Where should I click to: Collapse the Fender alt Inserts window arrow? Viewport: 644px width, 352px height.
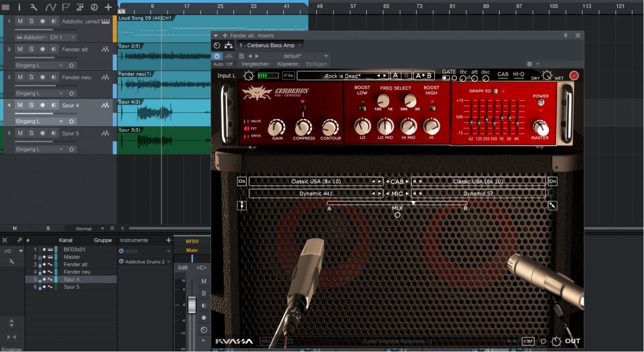[x=216, y=36]
